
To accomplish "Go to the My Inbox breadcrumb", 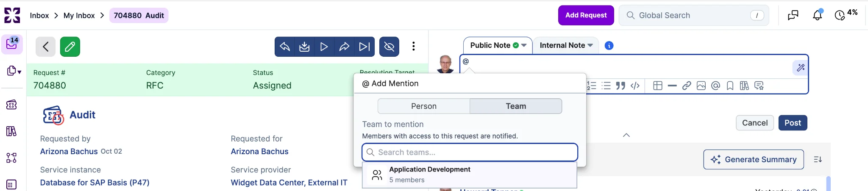I will click(79, 16).
